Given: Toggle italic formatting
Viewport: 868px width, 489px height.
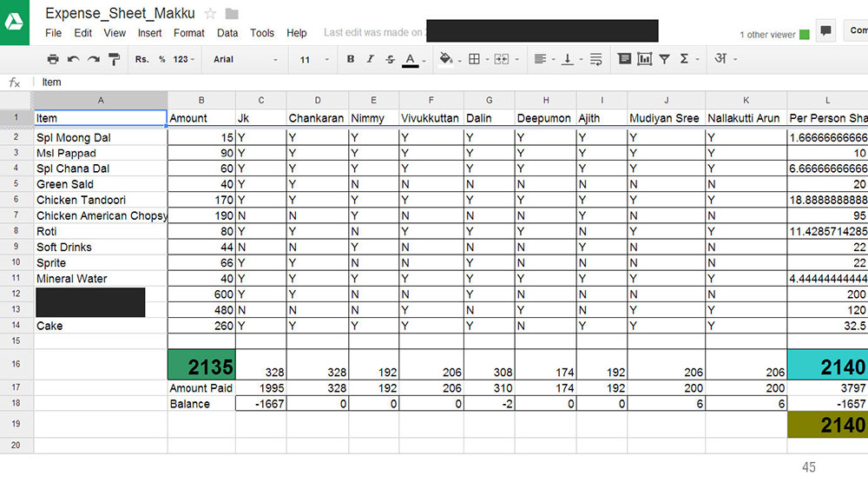Looking at the screenshot, I should (x=371, y=59).
